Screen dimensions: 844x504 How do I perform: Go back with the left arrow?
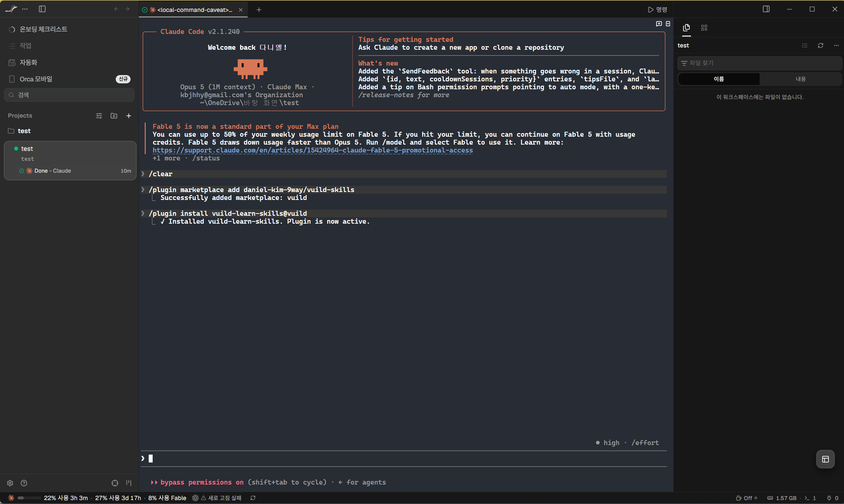click(x=116, y=9)
